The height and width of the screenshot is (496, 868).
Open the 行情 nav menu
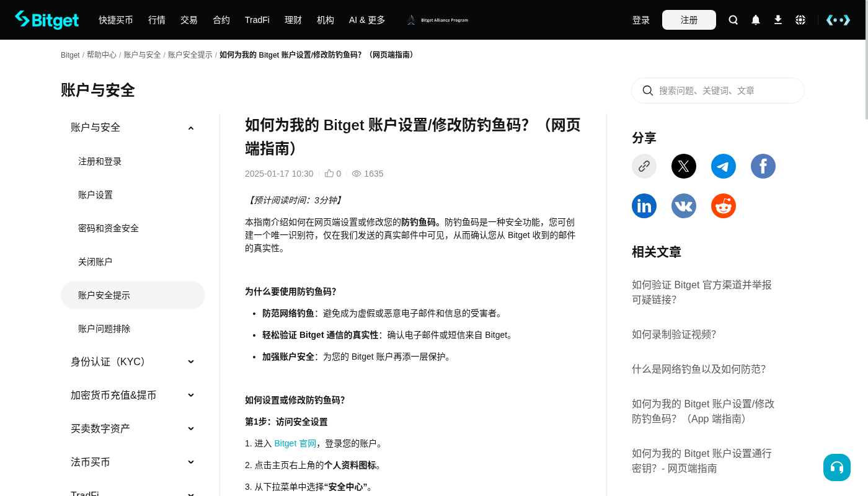[x=157, y=20]
